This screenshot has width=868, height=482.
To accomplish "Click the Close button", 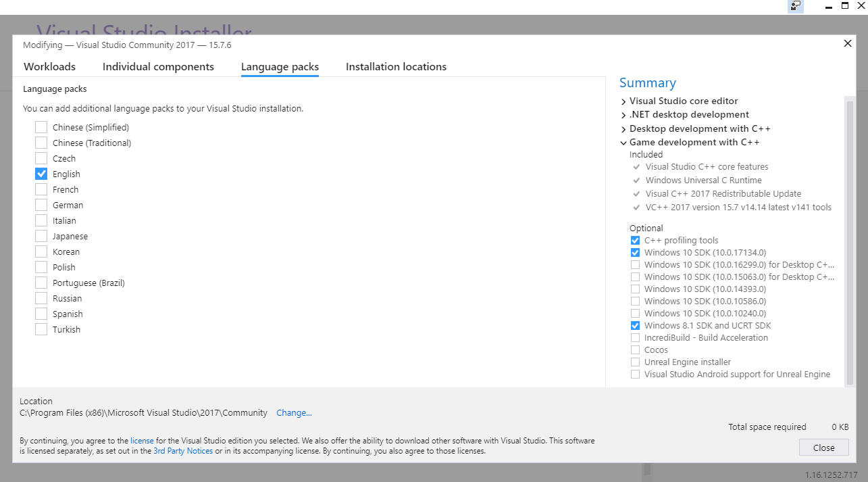I will click(823, 448).
